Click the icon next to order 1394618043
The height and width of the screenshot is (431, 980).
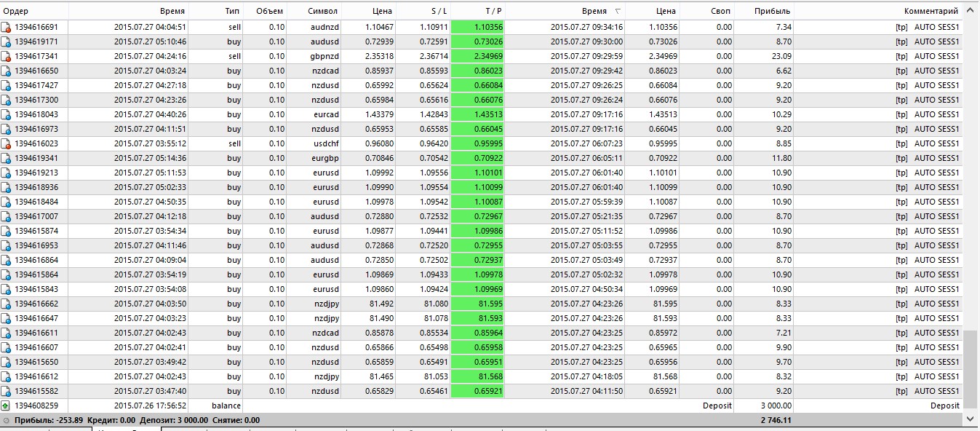pos(7,114)
